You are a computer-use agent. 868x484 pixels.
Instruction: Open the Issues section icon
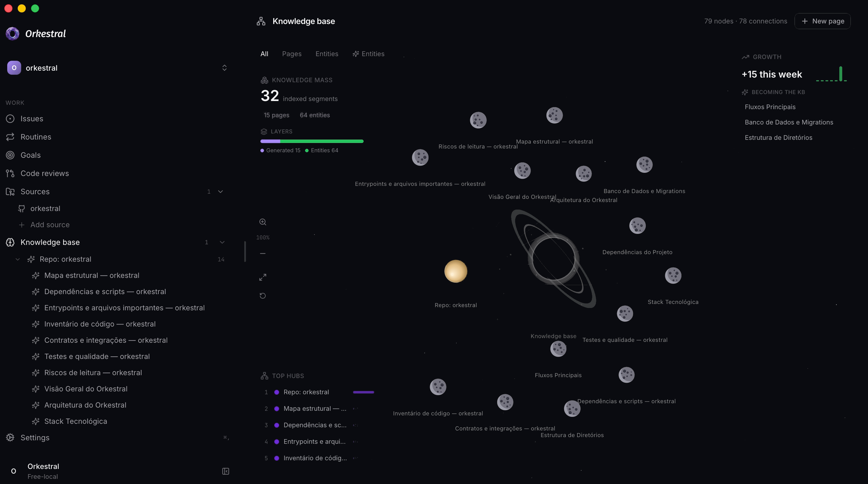[10, 118]
